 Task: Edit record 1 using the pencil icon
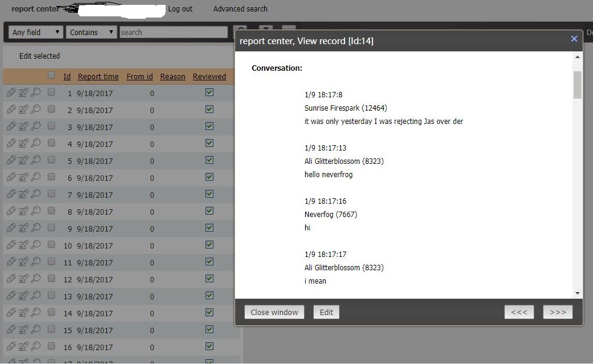pos(12,93)
